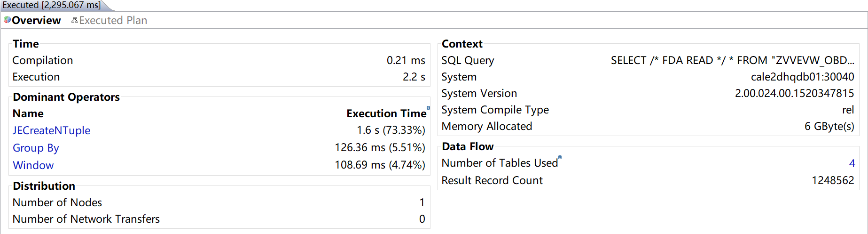Click the Execution Time column header
This screenshot has height=234, width=868.
point(386,113)
